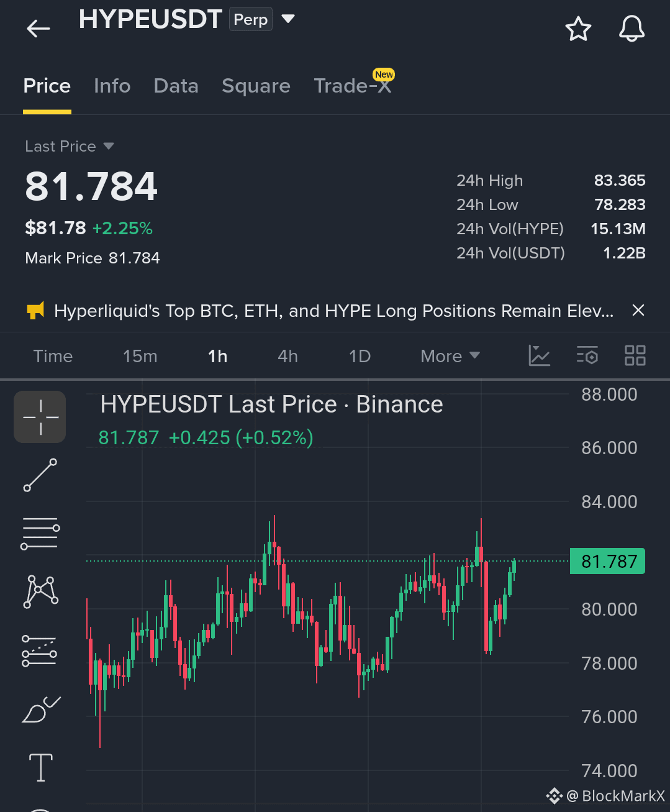Open the chart indicators line-graph icon
The width and height of the screenshot is (670, 812).
[x=539, y=355]
